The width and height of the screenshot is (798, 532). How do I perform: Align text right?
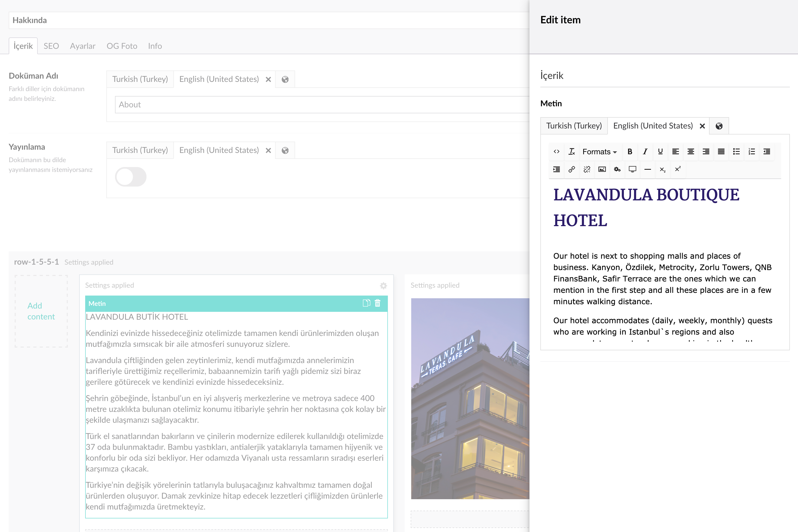coord(706,152)
